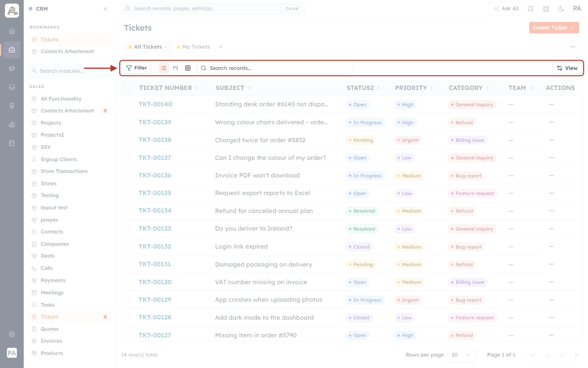Open the All Tickets view chevron
588x368 pixels.
(x=165, y=47)
